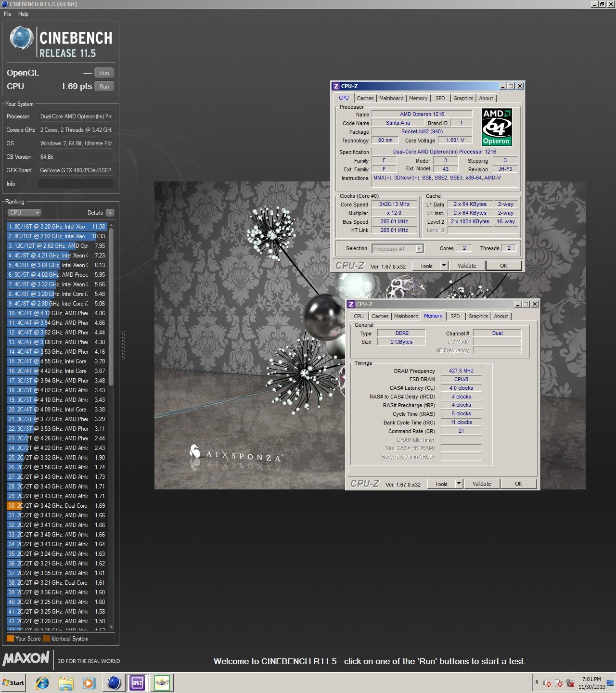616x693 pixels.
Task: Click the Maxon logo at the bottom
Action: coord(26,658)
